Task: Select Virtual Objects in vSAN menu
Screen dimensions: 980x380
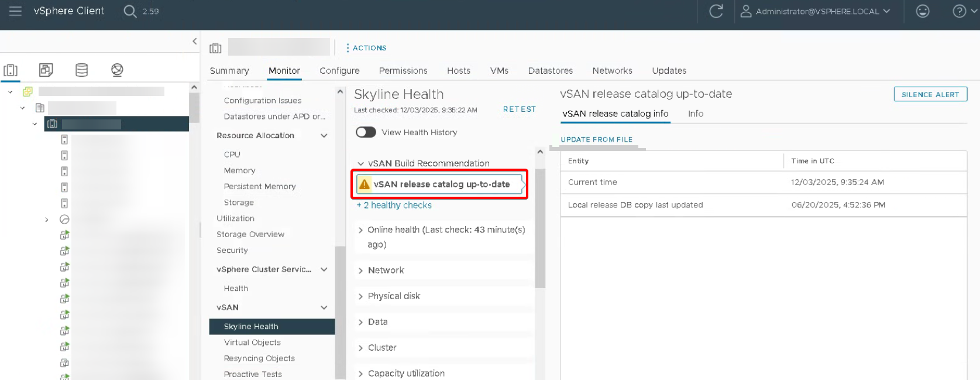Action: tap(252, 343)
